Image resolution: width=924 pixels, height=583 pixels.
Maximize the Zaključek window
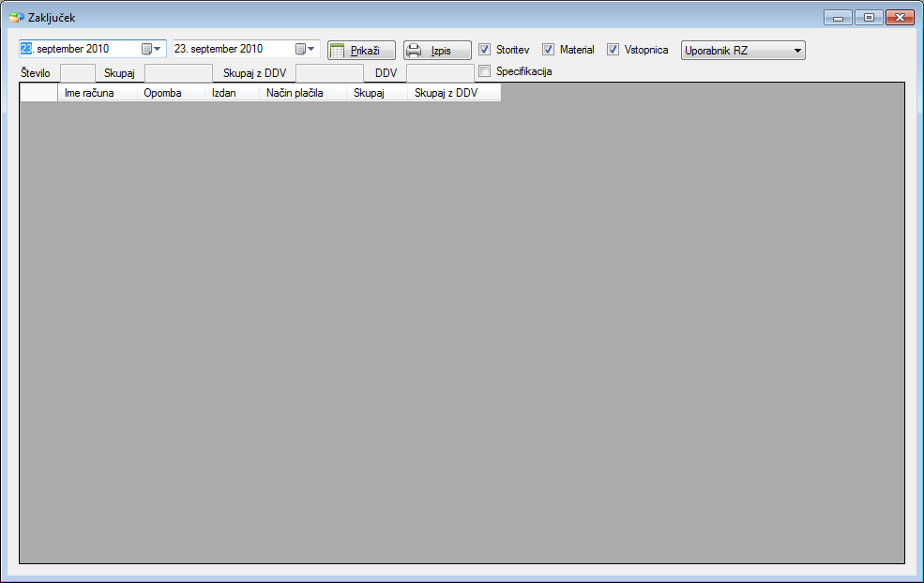(869, 18)
